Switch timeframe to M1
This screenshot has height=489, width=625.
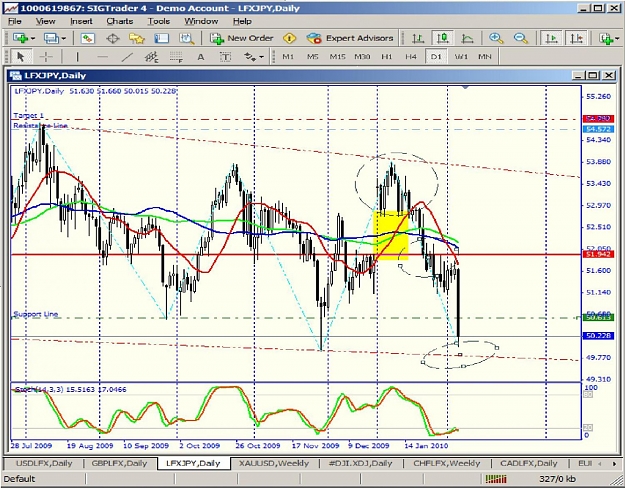(288, 57)
